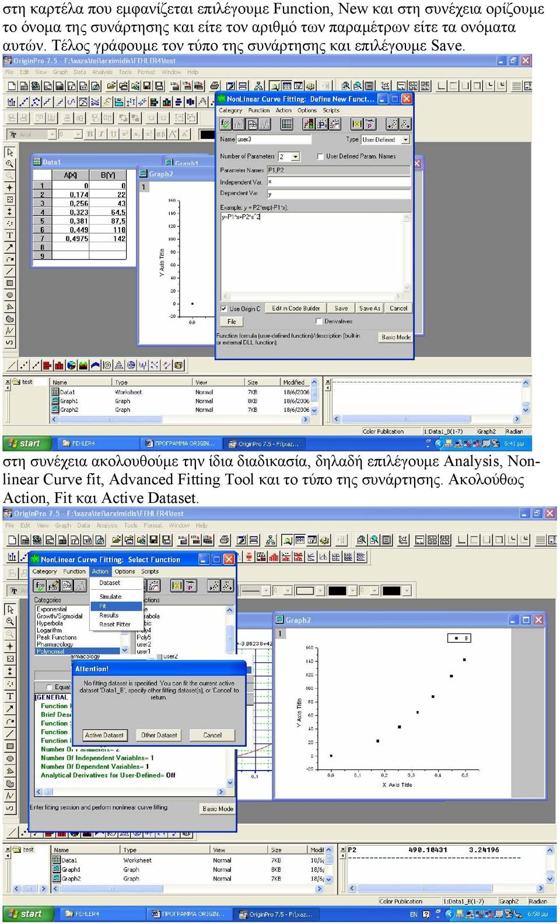The image size is (560, 924).
Task: Select the Pointer tool in lower OriginPro window
Action: point(10,609)
